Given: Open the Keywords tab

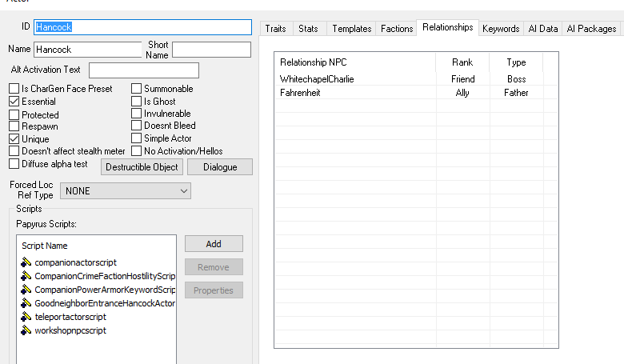Looking at the screenshot, I should [x=501, y=29].
